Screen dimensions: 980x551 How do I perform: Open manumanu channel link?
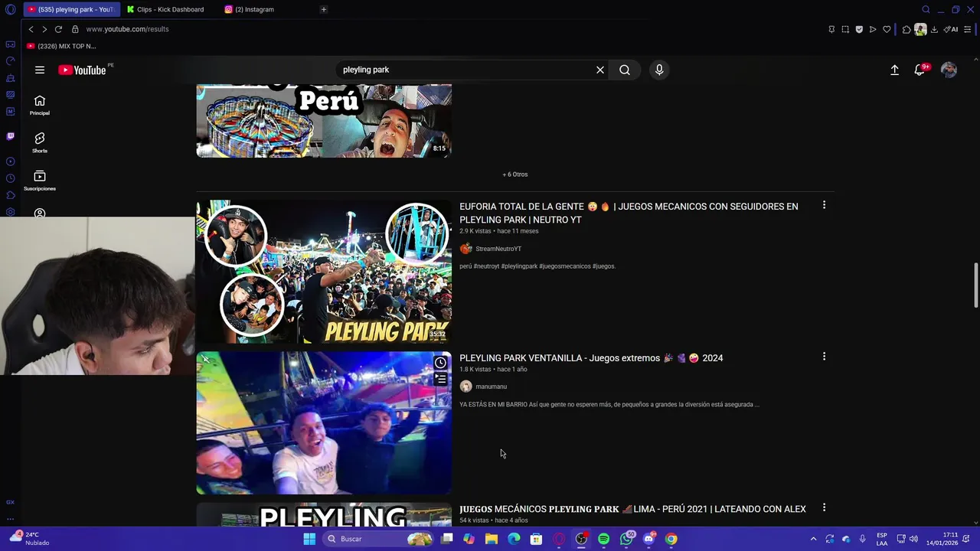[491, 386]
